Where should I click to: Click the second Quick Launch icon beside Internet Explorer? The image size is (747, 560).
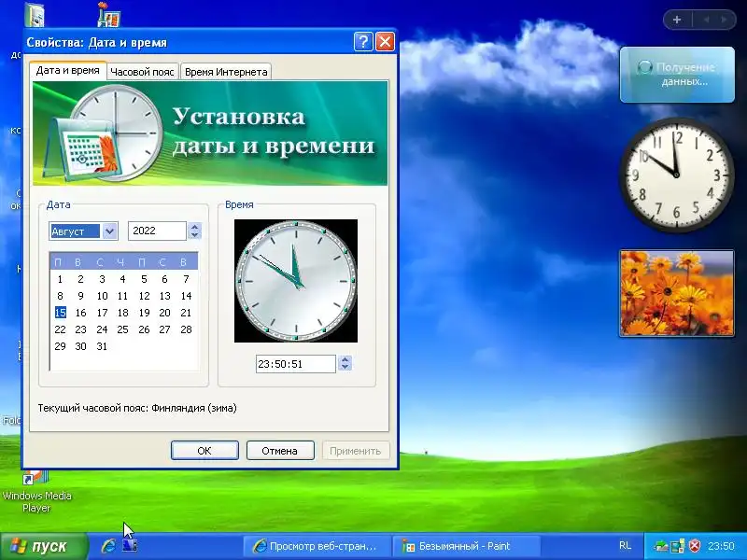[x=130, y=546]
